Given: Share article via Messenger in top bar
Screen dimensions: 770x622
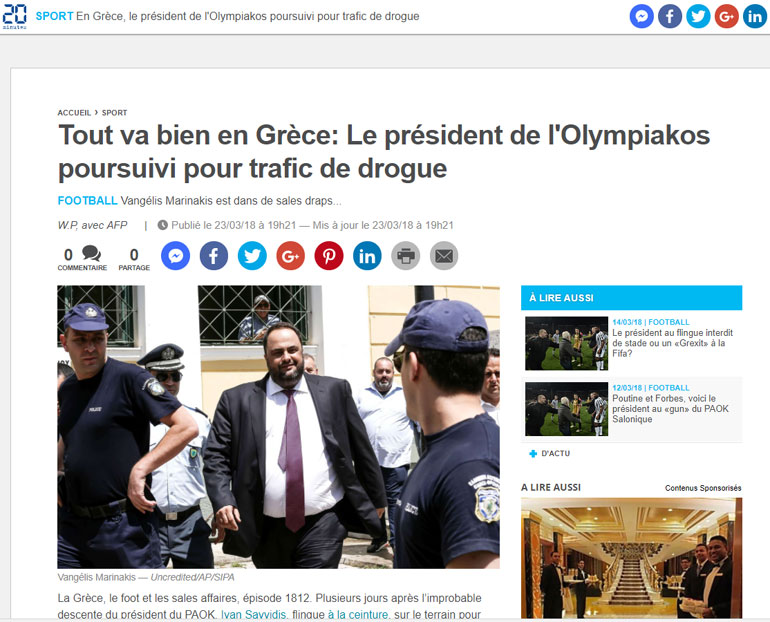Looking at the screenshot, I should click(x=641, y=16).
